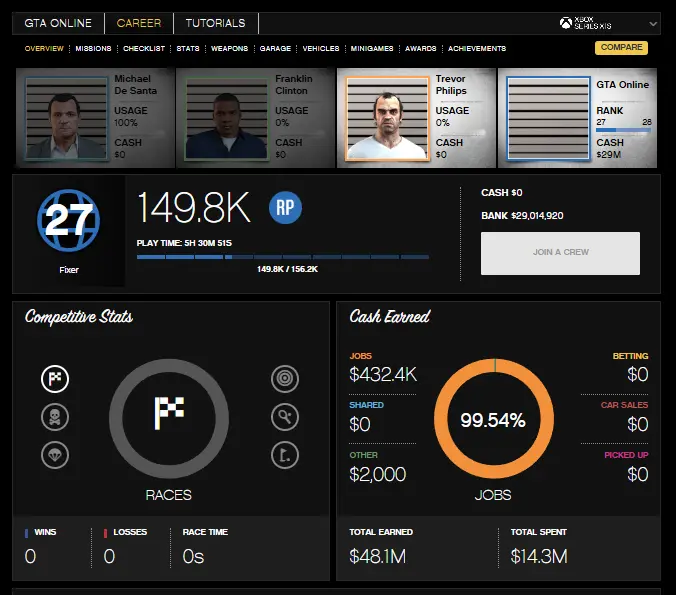Select the GTA Online character card

click(x=577, y=118)
